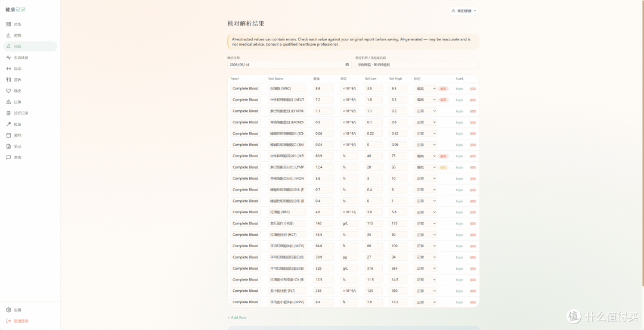Open the 我的健康 user menu
The image size is (644, 330).
(x=464, y=11)
